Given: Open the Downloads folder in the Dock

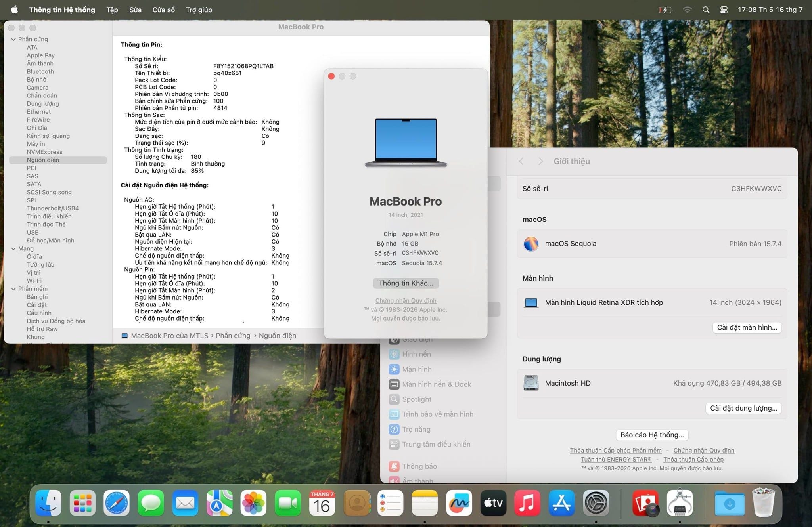Looking at the screenshot, I should tap(730, 503).
